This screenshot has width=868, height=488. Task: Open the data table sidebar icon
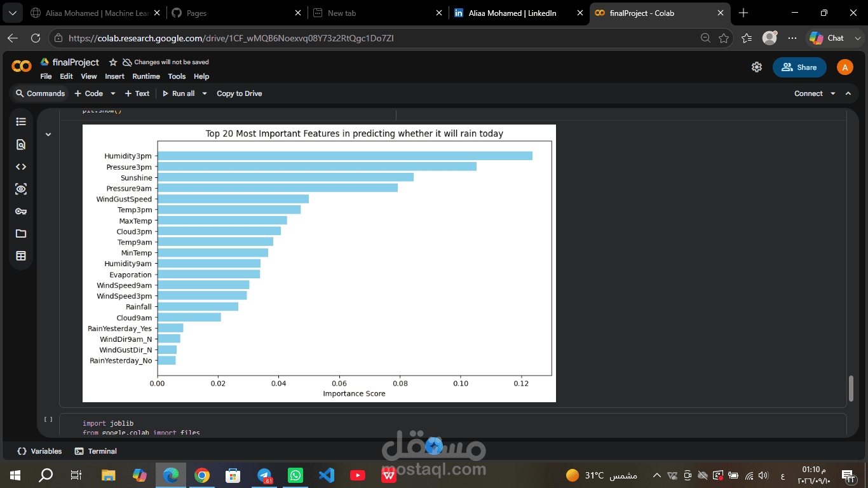[x=21, y=255]
